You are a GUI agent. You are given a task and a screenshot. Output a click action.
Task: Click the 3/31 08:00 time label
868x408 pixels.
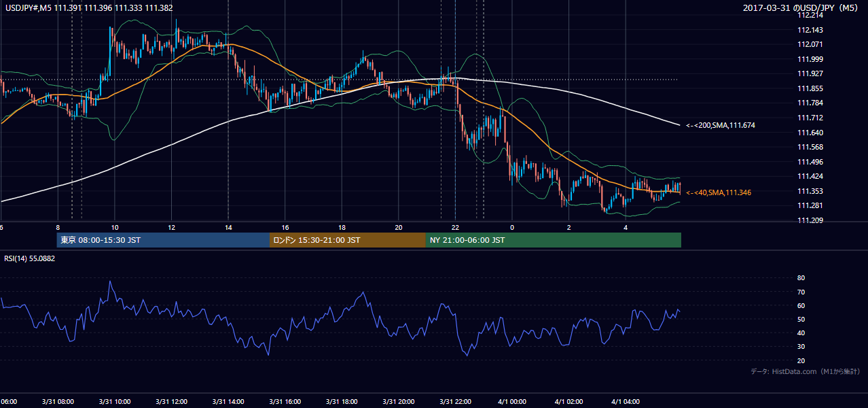click(x=58, y=402)
